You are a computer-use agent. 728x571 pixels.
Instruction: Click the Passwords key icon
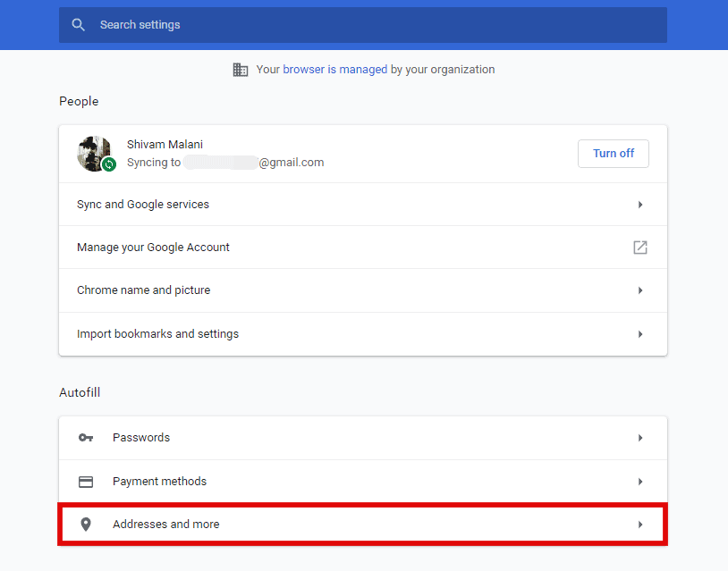pos(86,438)
